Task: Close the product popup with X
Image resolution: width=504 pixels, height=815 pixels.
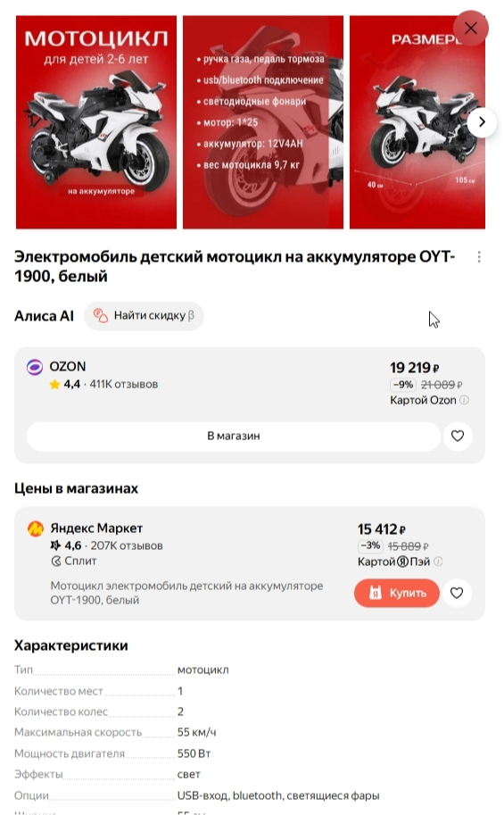Action: [471, 28]
